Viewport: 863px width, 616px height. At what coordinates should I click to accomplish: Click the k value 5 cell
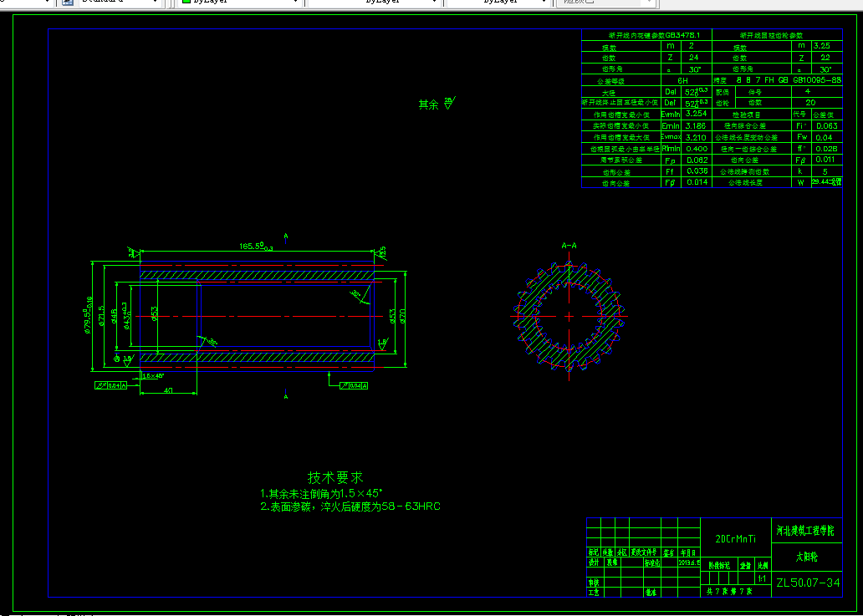(x=825, y=171)
